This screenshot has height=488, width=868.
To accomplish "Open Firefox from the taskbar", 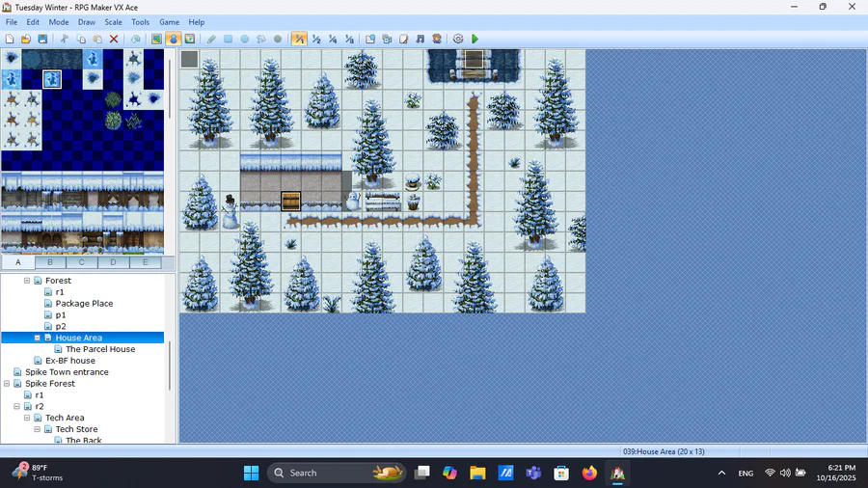I will coord(589,474).
